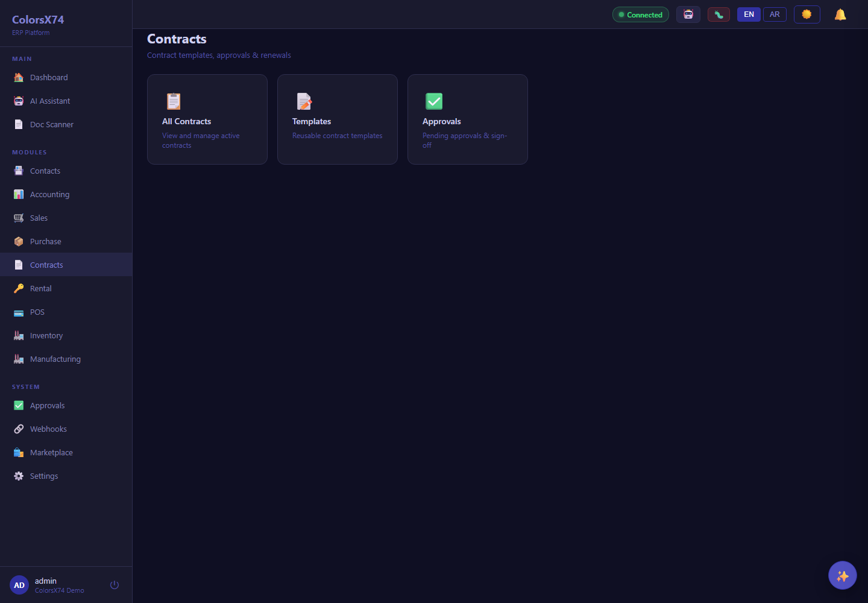
Task: Click "ColorsX74 Demo" text under admin
Action: (x=60, y=590)
